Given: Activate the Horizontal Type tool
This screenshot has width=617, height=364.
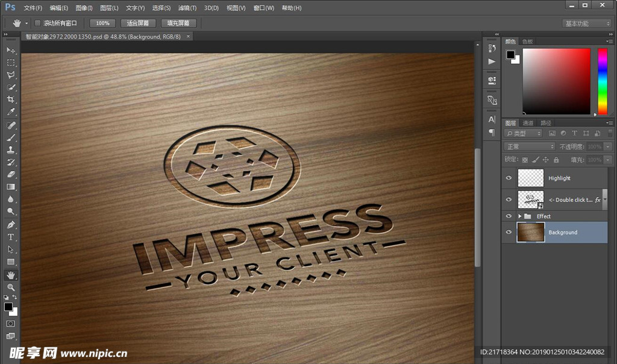Looking at the screenshot, I should [x=11, y=237].
